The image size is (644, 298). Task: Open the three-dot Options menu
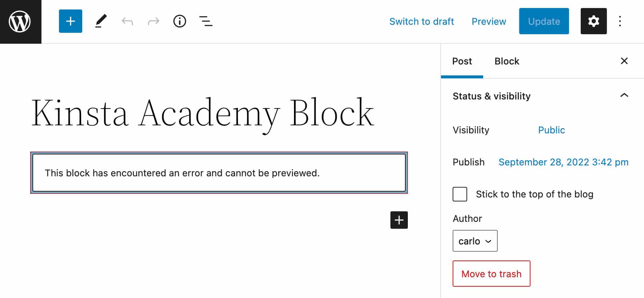tap(620, 21)
